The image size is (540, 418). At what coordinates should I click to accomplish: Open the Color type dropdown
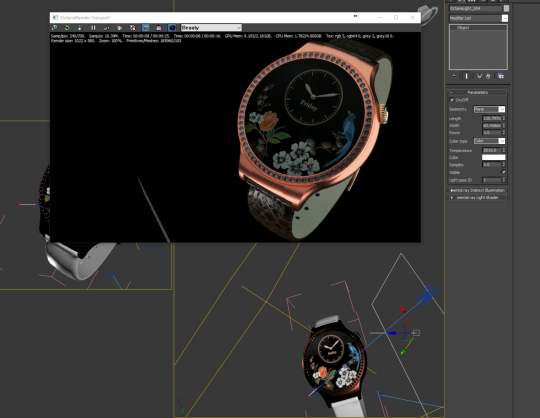pos(489,141)
